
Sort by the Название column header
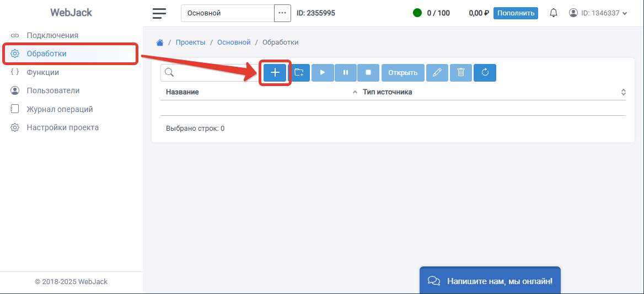183,92
